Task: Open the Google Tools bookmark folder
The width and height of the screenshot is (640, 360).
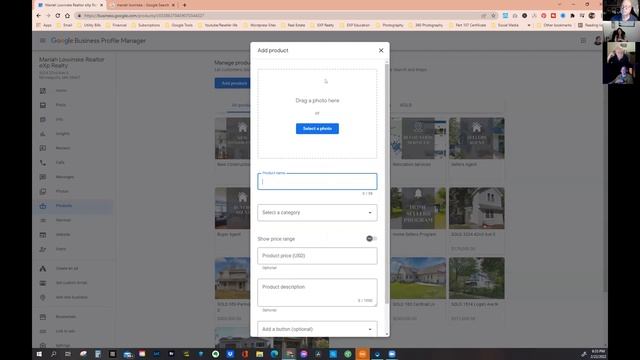Action: [179, 25]
